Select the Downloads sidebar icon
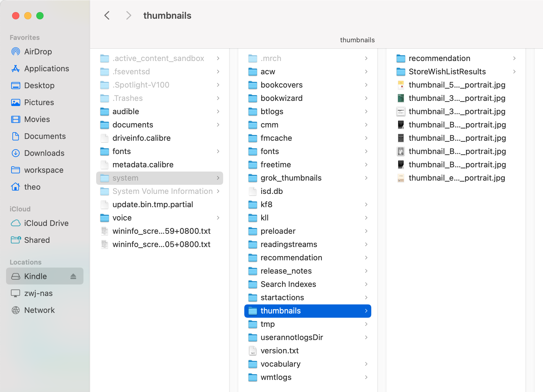Viewport: 543px width, 392px height. click(16, 153)
